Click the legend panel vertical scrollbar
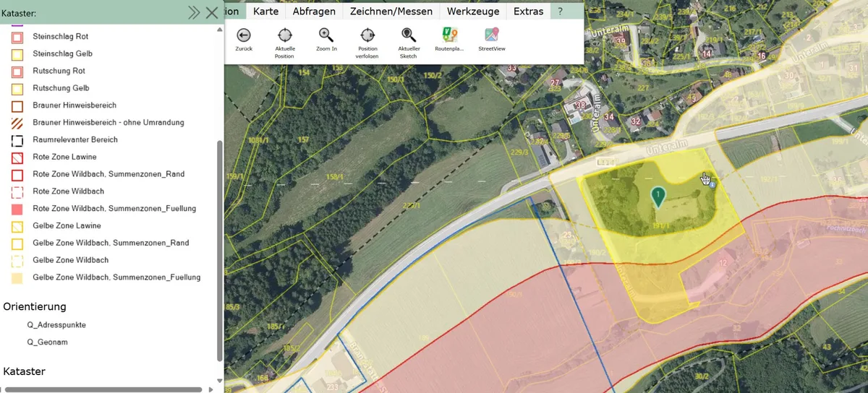This screenshot has width=868, height=393. [x=220, y=249]
